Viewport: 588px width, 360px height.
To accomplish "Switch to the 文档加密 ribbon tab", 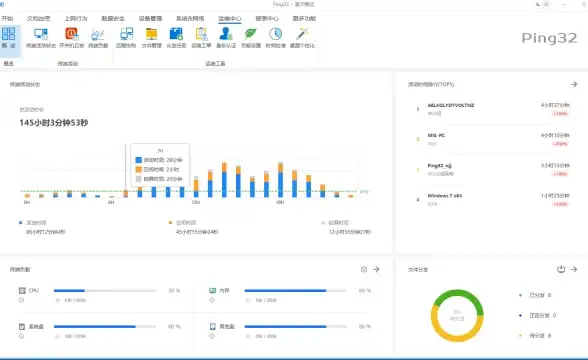I will tap(39, 18).
